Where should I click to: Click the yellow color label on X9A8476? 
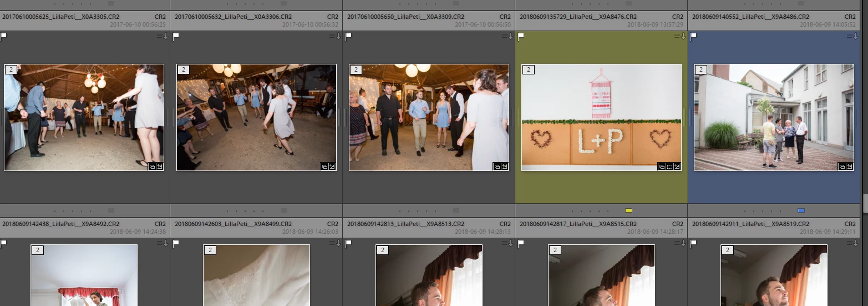coord(628,210)
